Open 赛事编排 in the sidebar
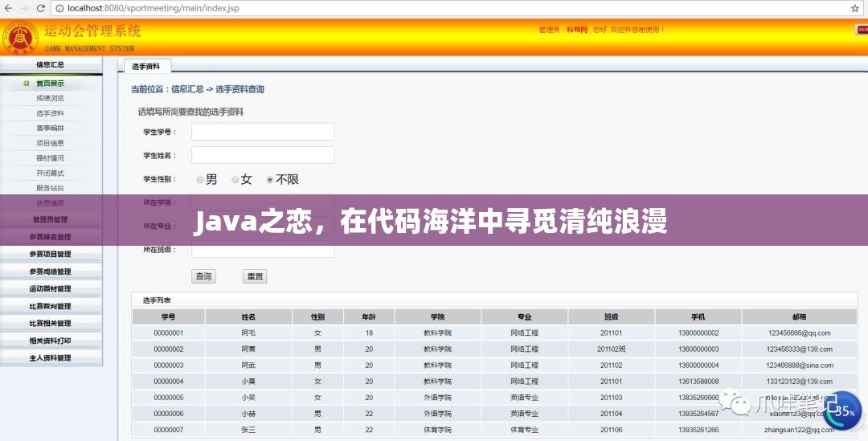The width and height of the screenshot is (868, 441). point(51,128)
